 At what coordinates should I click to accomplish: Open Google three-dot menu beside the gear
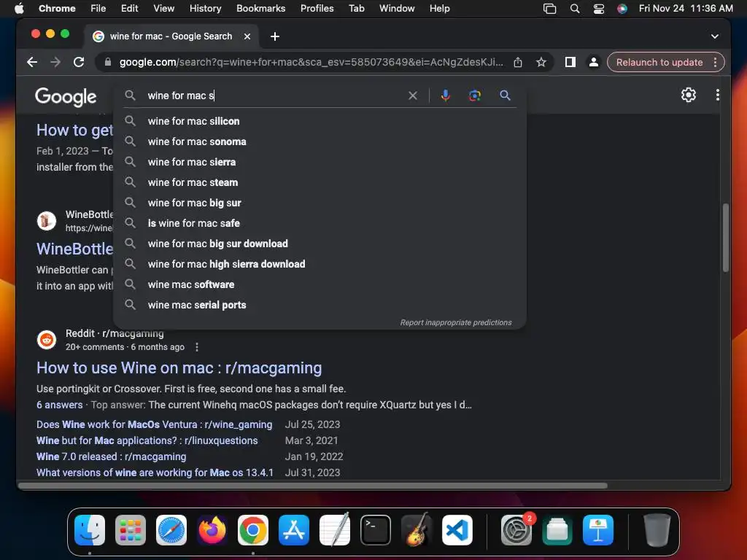pyautogui.click(x=718, y=95)
